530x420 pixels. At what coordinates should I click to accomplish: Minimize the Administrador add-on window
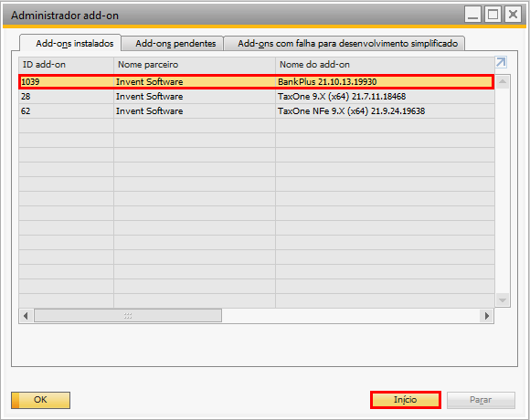pyautogui.click(x=472, y=15)
